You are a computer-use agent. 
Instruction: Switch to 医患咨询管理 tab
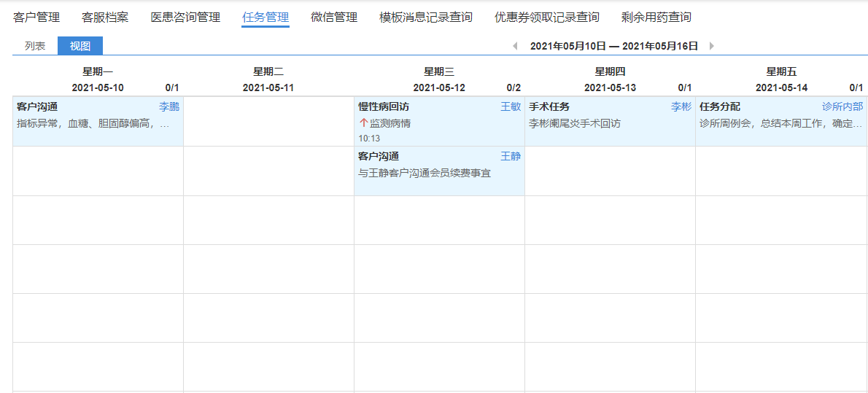[x=185, y=17]
